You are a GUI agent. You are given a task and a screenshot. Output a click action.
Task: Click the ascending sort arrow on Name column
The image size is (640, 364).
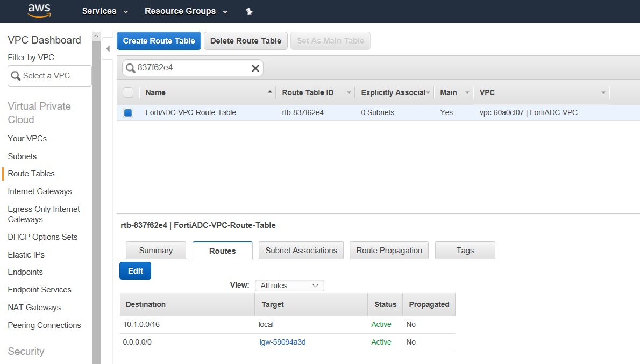coord(270,92)
